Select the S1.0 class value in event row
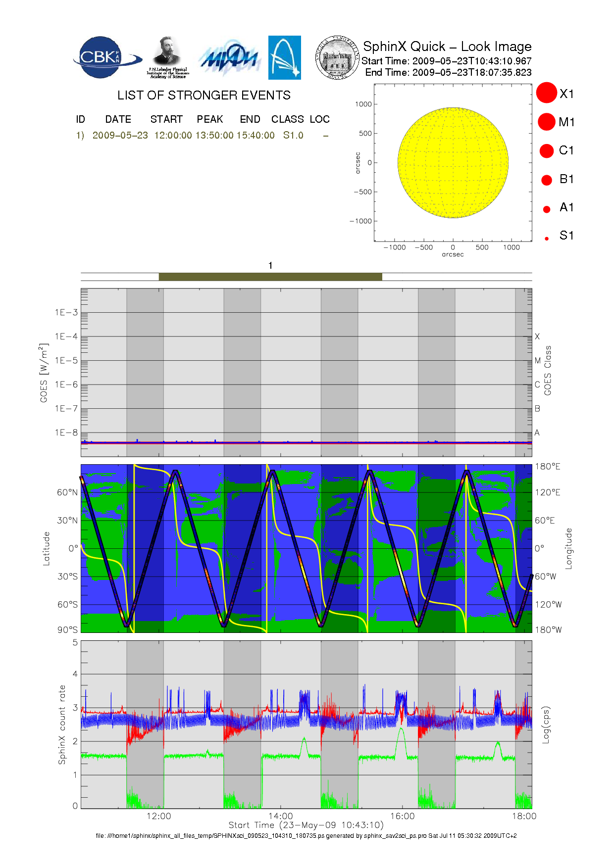The image size is (614, 868). (293, 136)
